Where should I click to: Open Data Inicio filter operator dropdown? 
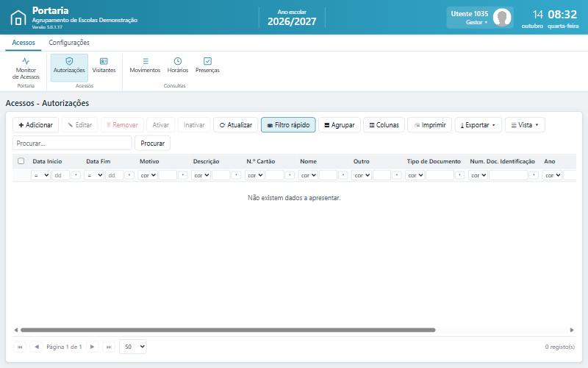tap(40, 175)
